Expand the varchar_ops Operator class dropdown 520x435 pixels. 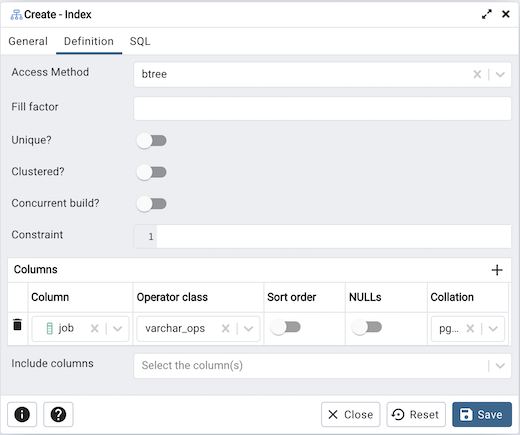248,329
